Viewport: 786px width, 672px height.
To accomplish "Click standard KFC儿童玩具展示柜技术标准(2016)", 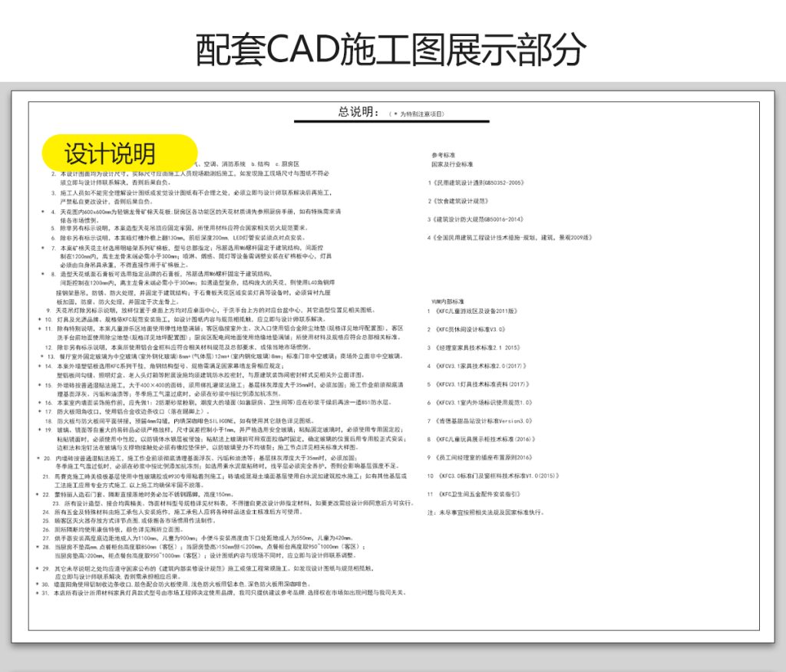I will (484, 439).
